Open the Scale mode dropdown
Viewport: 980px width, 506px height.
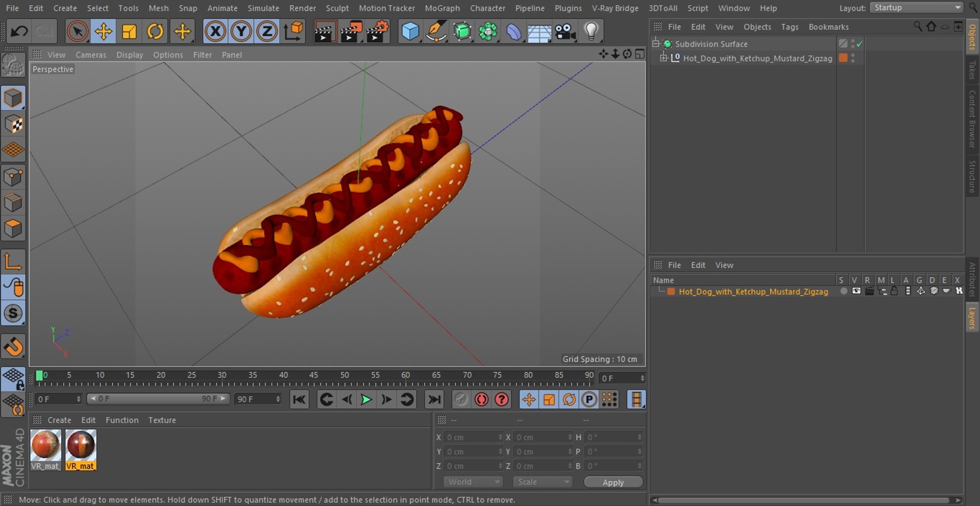pos(543,482)
